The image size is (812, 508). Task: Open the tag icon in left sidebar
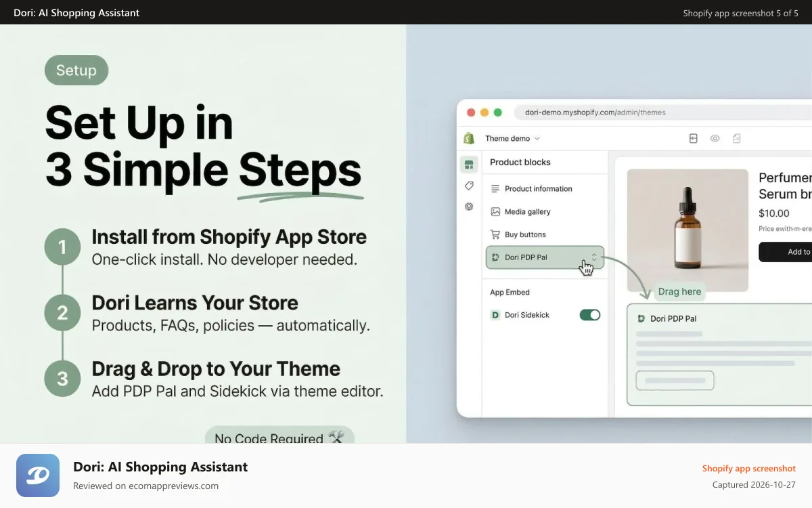tap(469, 186)
